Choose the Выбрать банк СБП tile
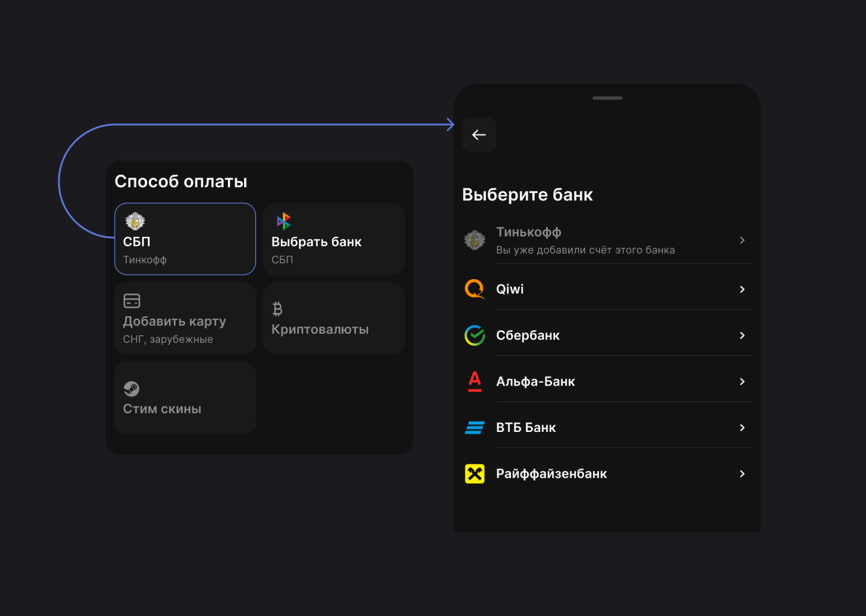The width and height of the screenshot is (866, 616). 334,239
